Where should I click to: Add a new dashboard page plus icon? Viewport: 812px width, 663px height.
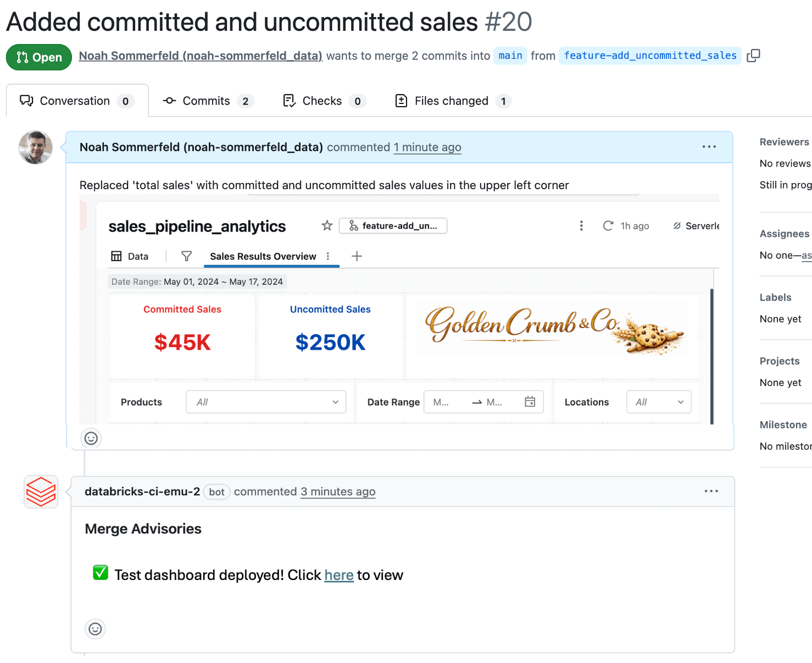[357, 256]
